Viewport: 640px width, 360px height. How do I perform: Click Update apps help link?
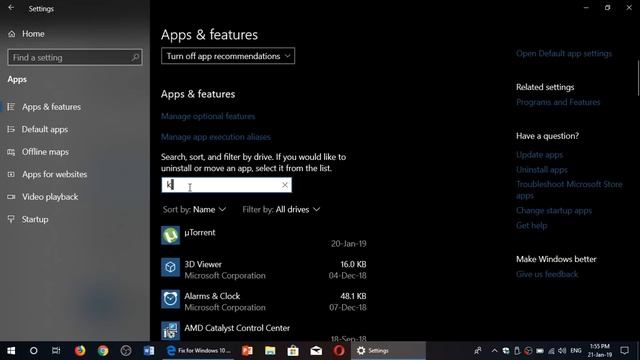[539, 155]
